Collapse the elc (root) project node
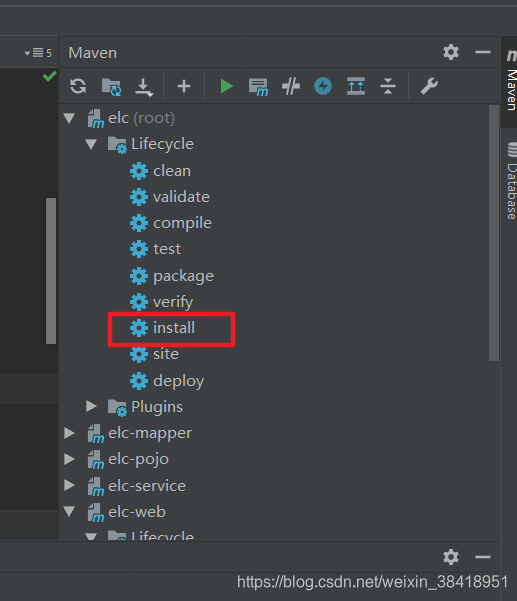Image resolution: width=517 pixels, height=601 pixels. tap(69, 118)
